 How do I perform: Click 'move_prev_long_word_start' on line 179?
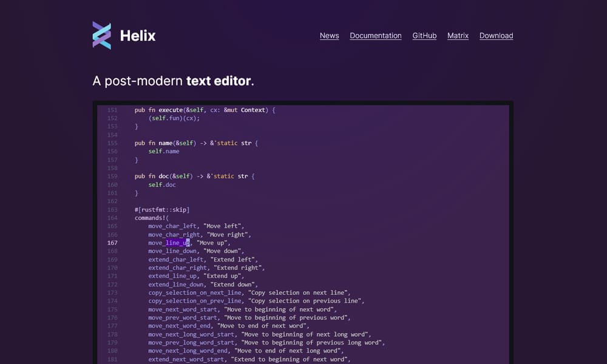(x=191, y=343)
